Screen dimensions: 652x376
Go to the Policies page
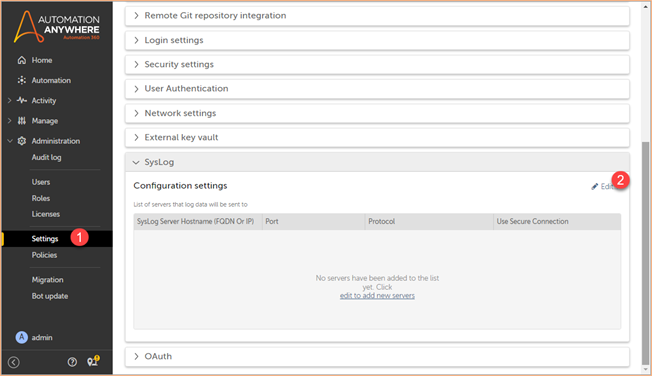point(44,255)
